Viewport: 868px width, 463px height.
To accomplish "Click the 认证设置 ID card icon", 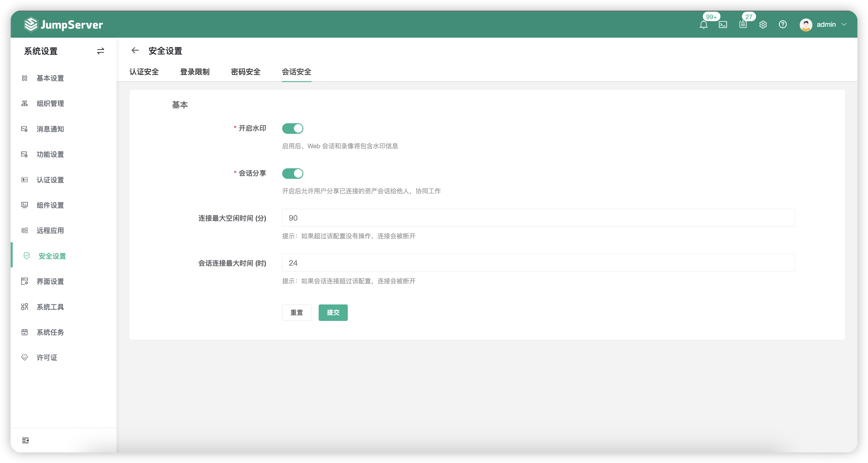I will pos(25,180).
